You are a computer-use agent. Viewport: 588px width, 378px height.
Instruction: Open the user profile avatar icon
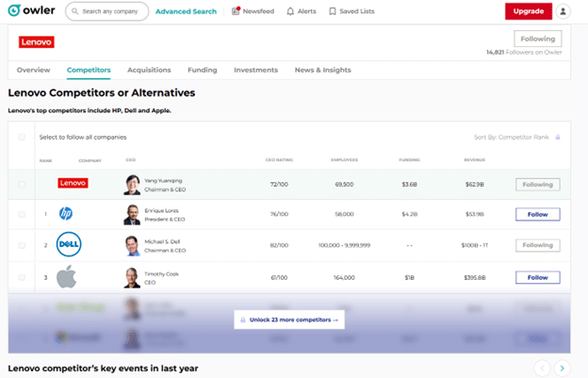[563, 11]
